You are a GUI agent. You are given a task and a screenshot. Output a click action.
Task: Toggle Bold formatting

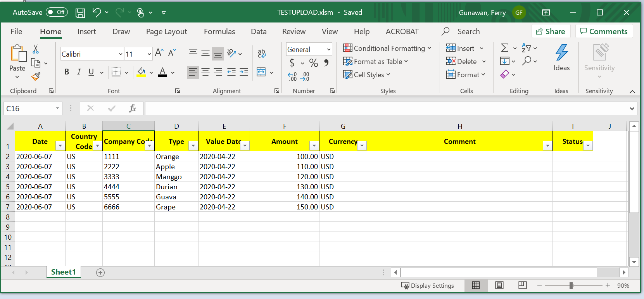(x=67, y=72)
